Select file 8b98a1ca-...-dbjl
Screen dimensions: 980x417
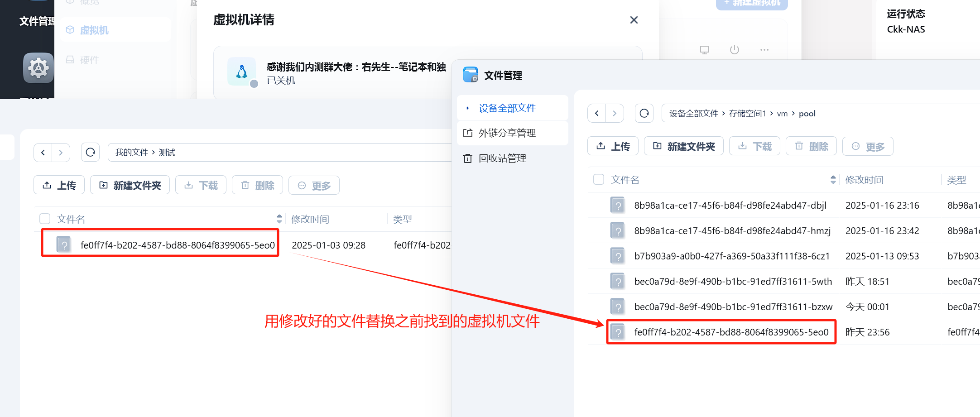[x=730, y=206]
